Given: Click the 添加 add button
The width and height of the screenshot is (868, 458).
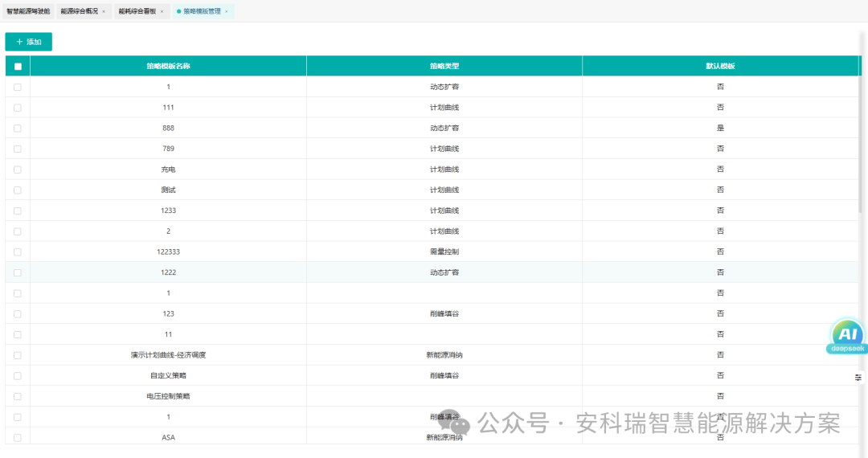Looking at the screenshot, I should coord(29,42).
